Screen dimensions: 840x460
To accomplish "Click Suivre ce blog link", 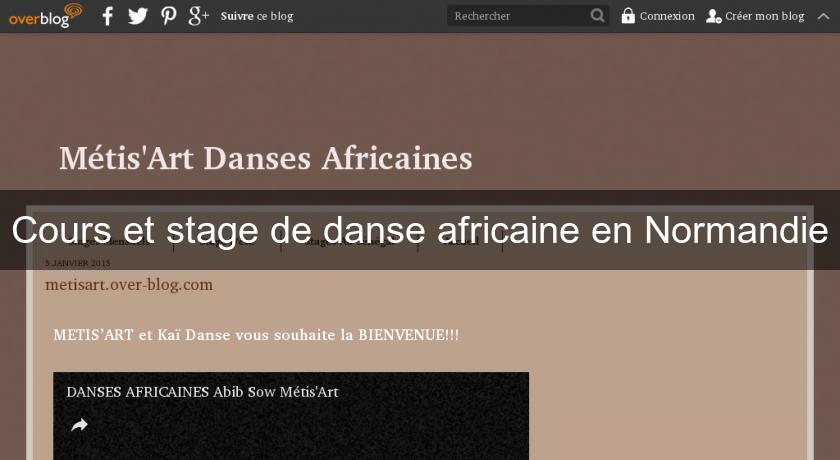I will [x=257, y=16].
